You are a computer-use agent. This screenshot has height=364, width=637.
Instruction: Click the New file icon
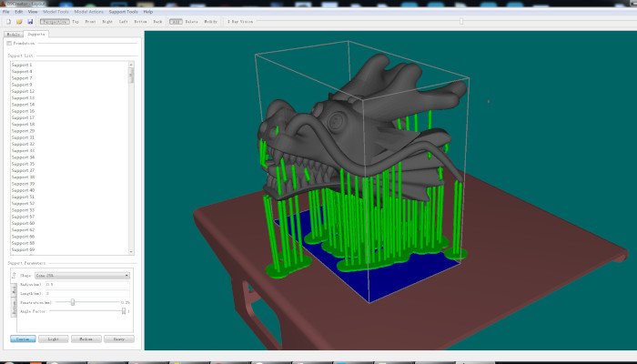8,22
